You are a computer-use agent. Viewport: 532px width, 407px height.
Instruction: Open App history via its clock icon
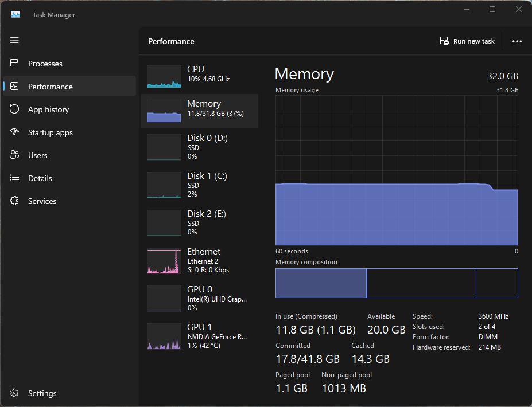[x=15, y=109]
